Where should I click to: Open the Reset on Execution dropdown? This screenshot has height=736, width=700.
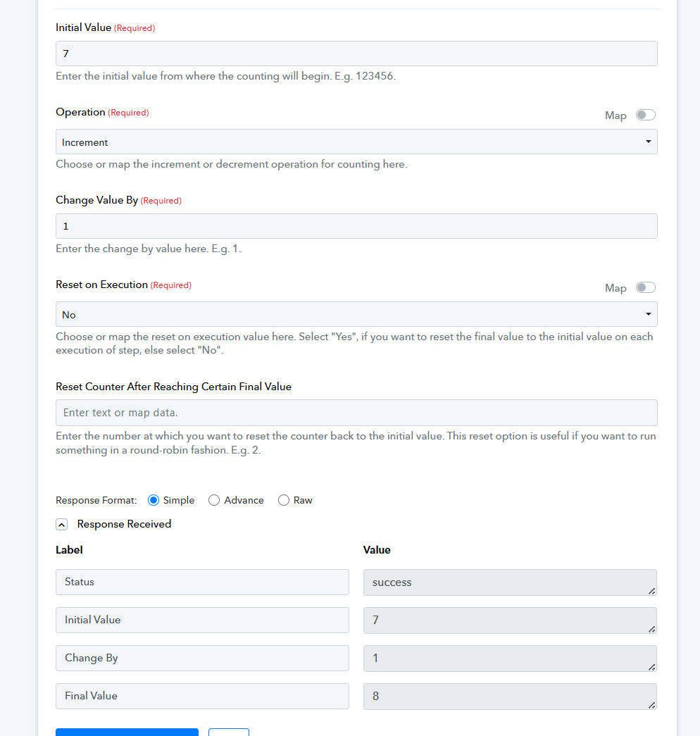pyautogui.click(x=356, y=315)
